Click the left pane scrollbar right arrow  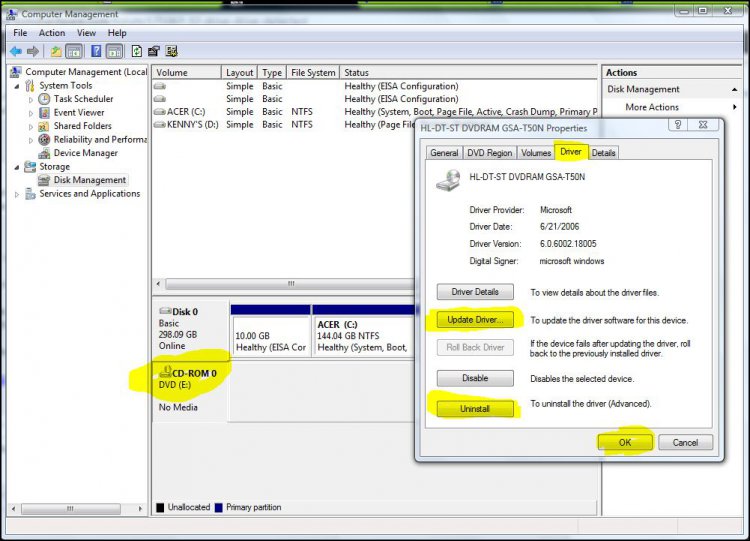coord(140,509)
